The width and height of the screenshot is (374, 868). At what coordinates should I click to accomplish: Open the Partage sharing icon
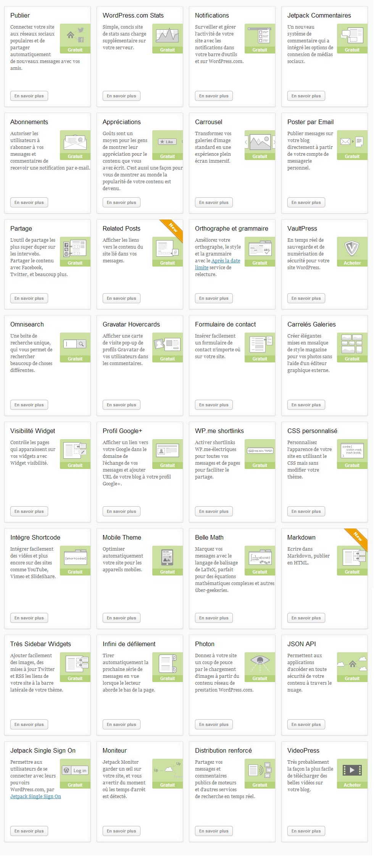pyautogui.click(x=75, y=248)
